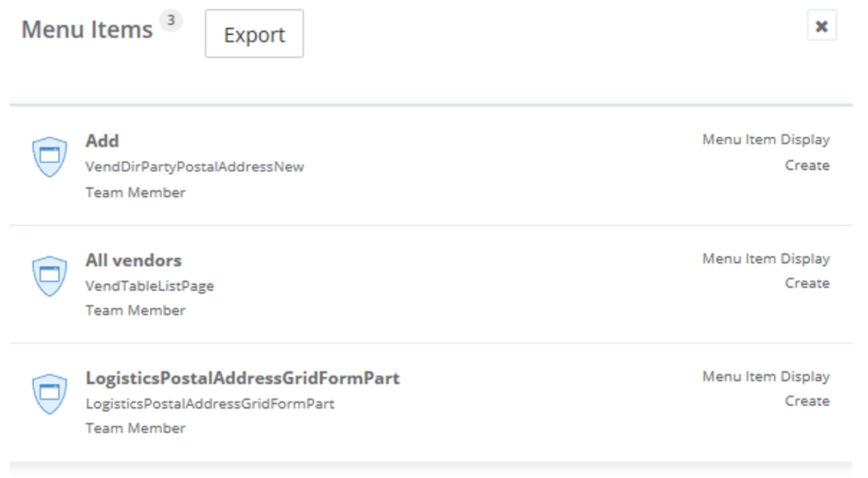Click Create label on the Add row
Image resolution: width=868 pixels, height=478 pixels.
click(807, 165)
